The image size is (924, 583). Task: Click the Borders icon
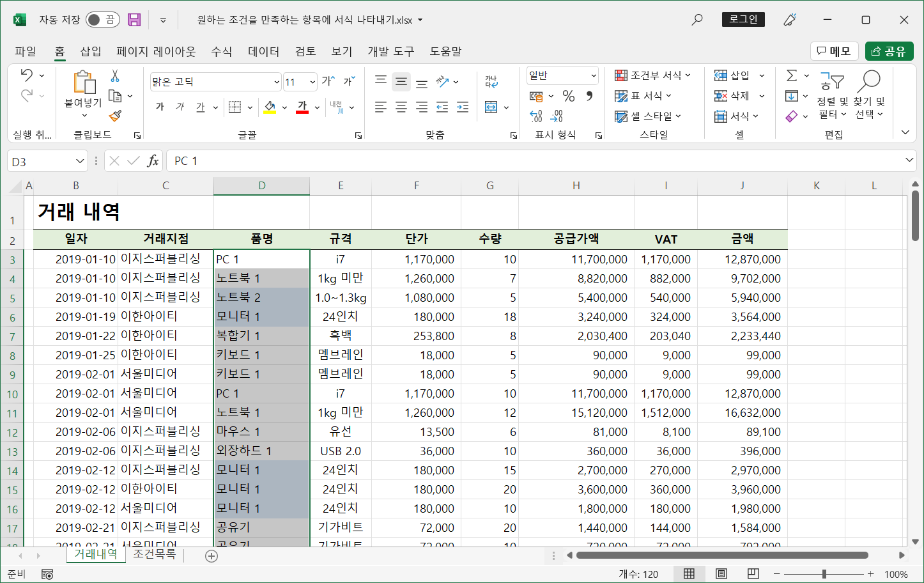(235, 107)
